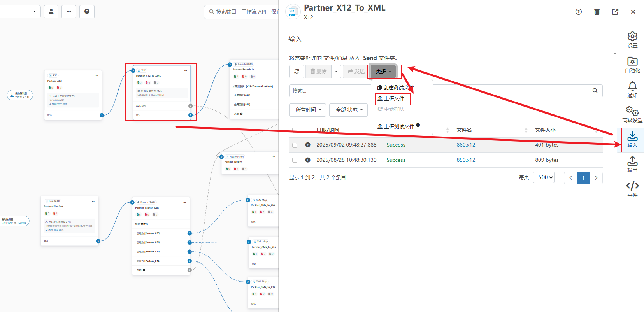Expand the 所有时间 time filter dropdown

pos(308,110)
